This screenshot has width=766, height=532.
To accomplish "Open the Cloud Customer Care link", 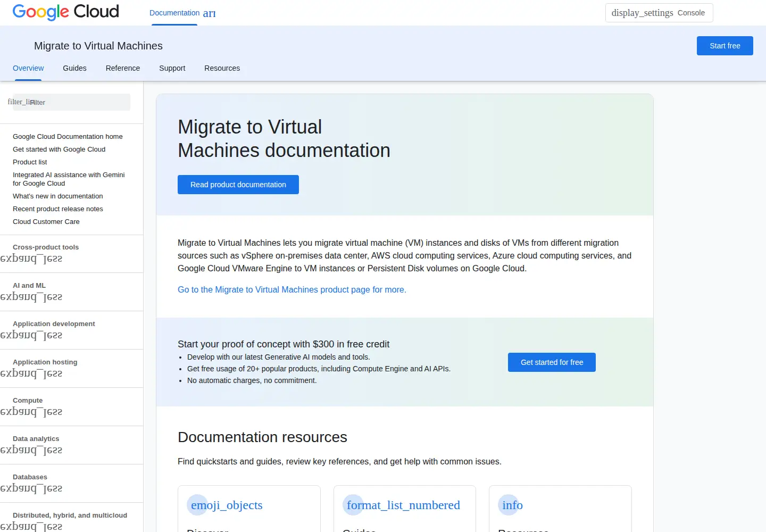I will point(46,222).
